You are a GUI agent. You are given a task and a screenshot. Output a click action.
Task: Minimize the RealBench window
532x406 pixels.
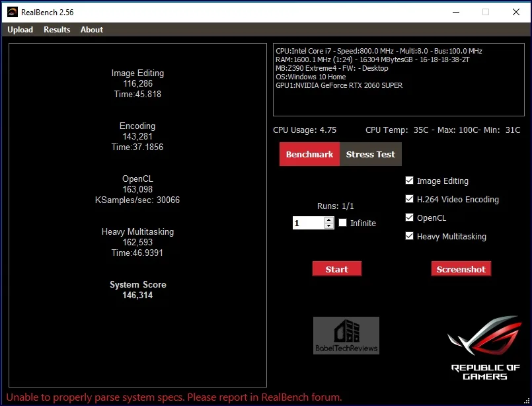(x=456, y=12)
